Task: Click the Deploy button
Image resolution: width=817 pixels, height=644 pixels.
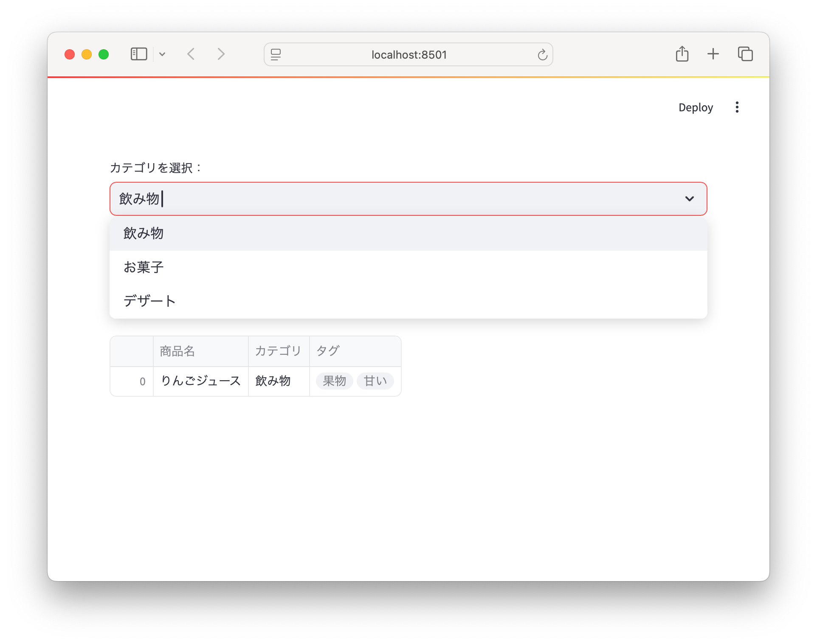Action: click(x=696, y=107)
